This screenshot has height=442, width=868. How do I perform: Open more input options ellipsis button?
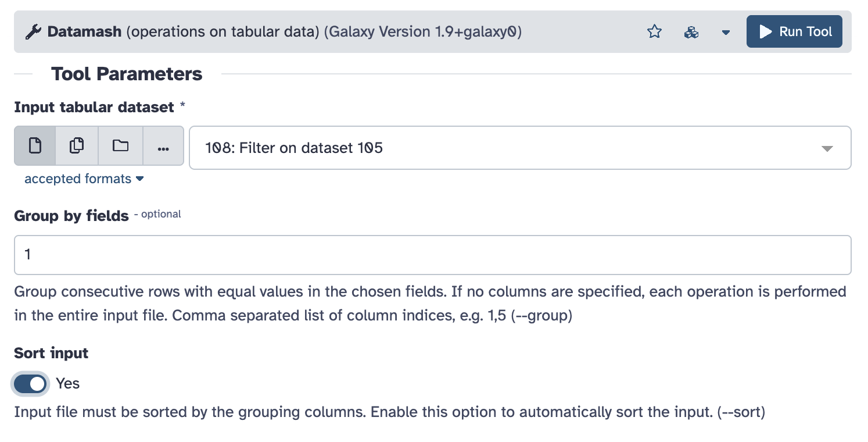pos(163,146)
